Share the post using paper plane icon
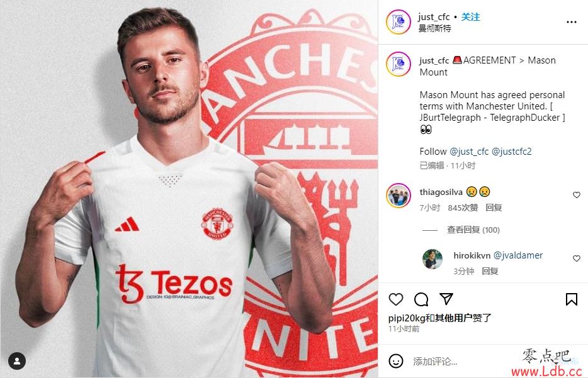588x378 pixels. (x=446, y=299)
